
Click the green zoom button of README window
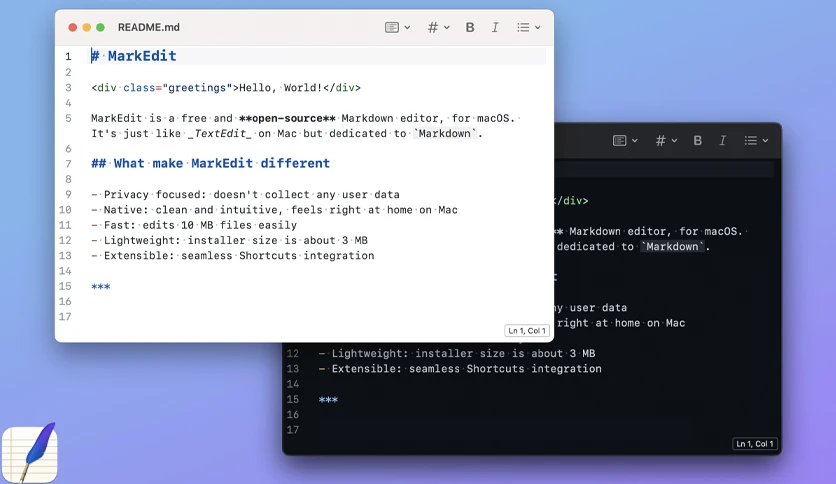pyautogui.click(x=100, y=27)
